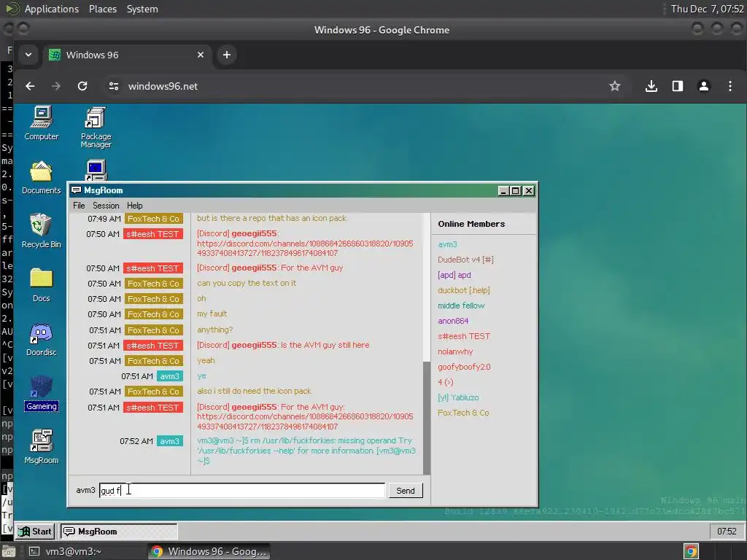Click the Chrome icon in bottom panel tray

pyautogui.click(x=691, y=551)
